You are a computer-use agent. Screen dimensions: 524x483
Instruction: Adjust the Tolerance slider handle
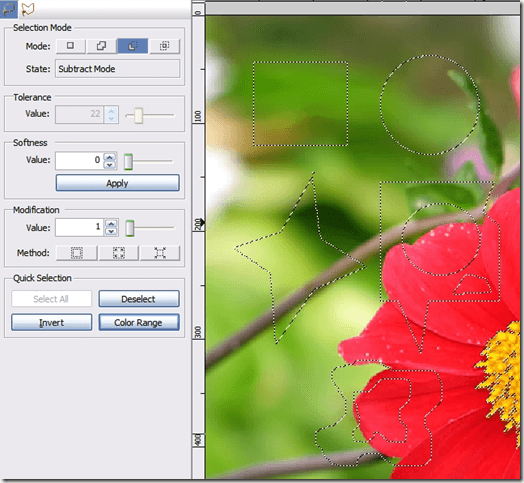click(138, 115)
